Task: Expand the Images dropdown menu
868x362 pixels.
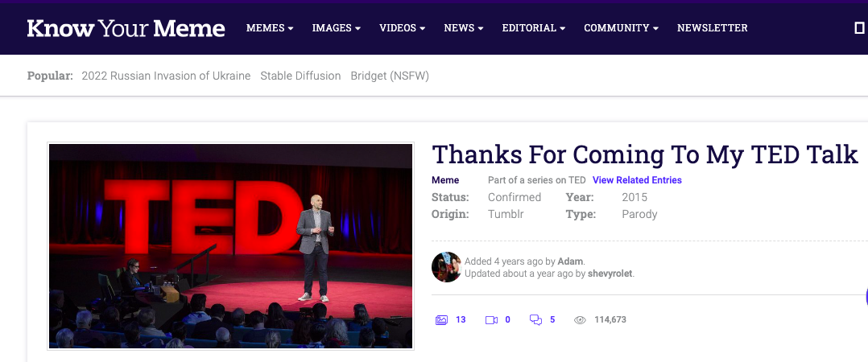Action: point(336,28)
